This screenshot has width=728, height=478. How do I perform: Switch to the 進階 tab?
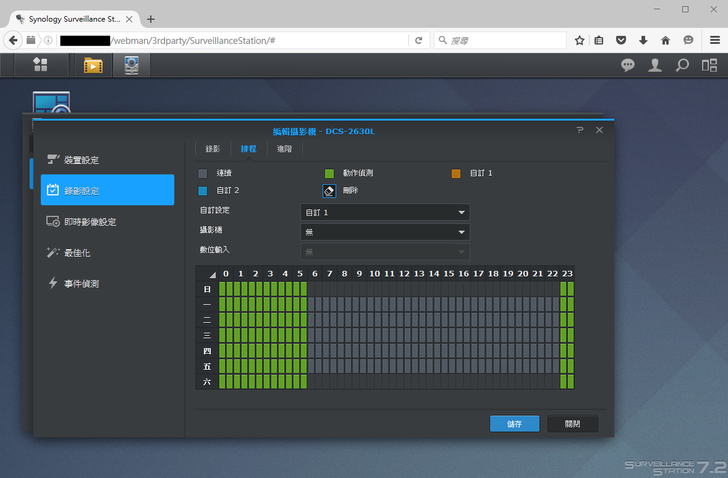[285, 148]
